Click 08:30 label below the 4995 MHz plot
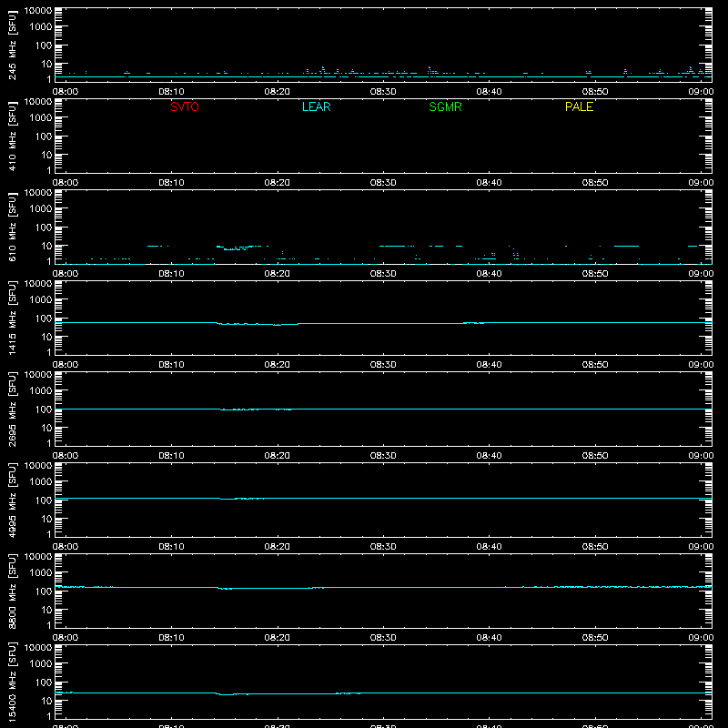The height and width of the screenshot is (728, 728). coord(383,547)
